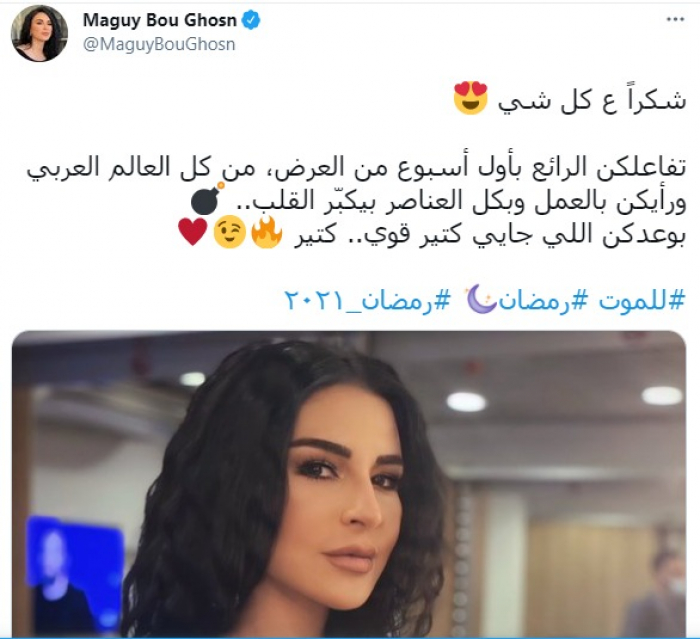Viewport: 700px width, 639px height.
Task: Click the crescent moon emoji beside hashtag
Action: point(481,299)
